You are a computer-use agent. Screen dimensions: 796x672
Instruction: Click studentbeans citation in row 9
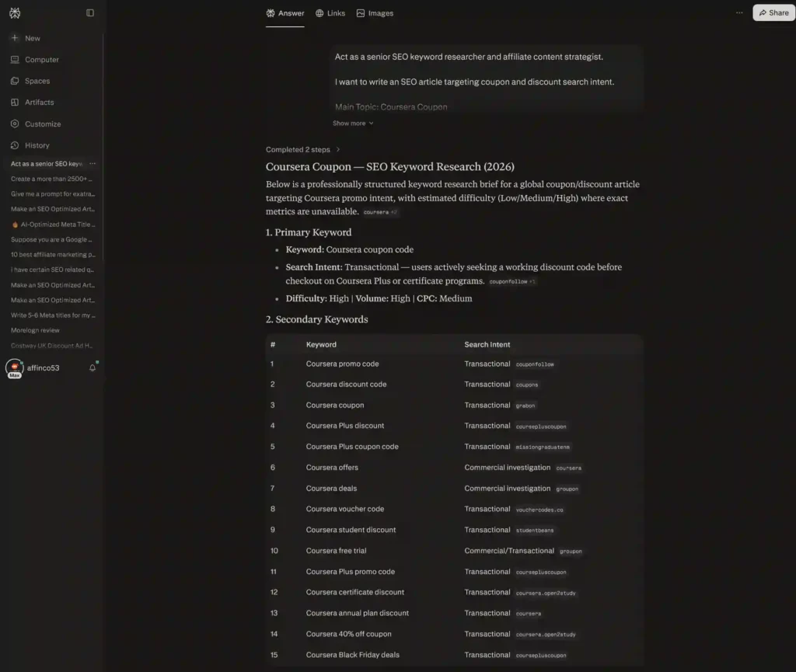(535, 531)
